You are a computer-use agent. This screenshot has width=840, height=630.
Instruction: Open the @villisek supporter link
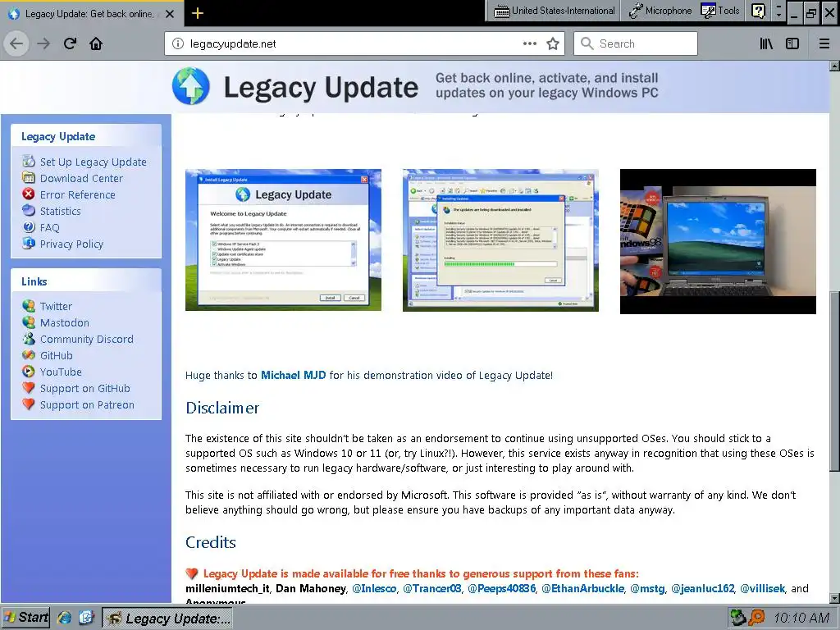(x=762, y=589)
